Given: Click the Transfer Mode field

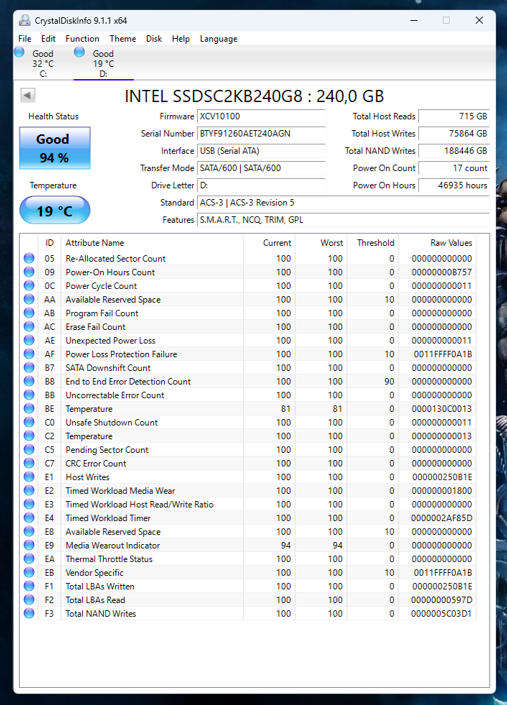Looking at the screenshot, I should [x=261, y=168].
